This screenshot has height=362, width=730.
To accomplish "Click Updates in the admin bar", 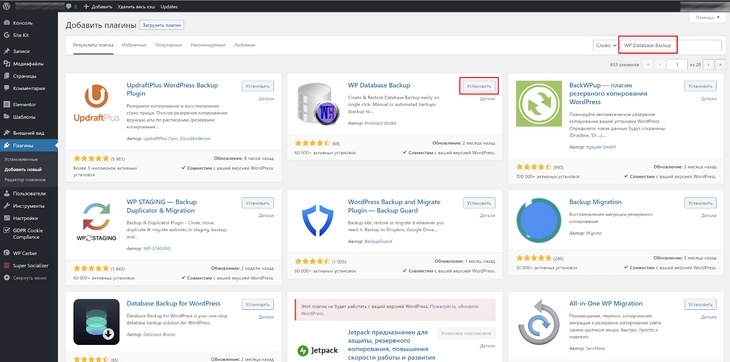I will (169, 7).
